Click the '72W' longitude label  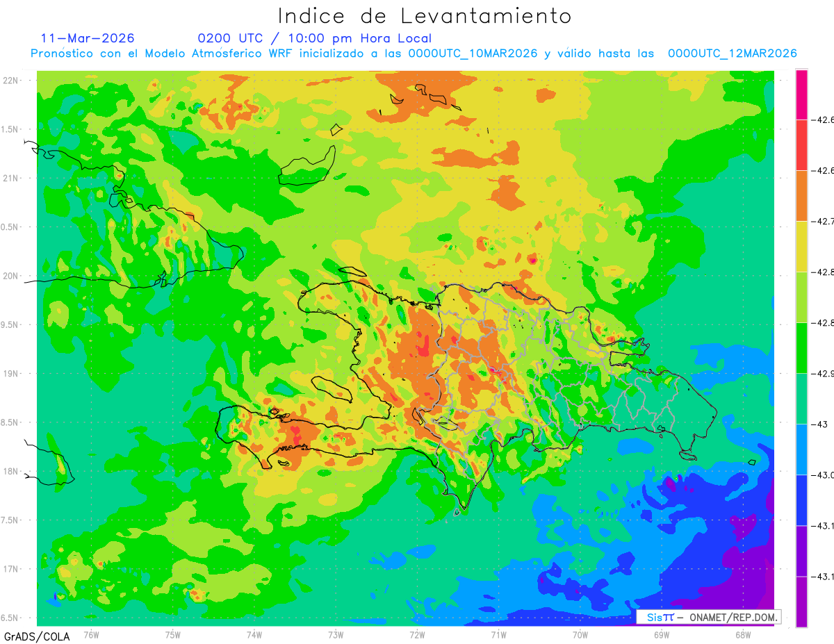(x=417, y=634)
